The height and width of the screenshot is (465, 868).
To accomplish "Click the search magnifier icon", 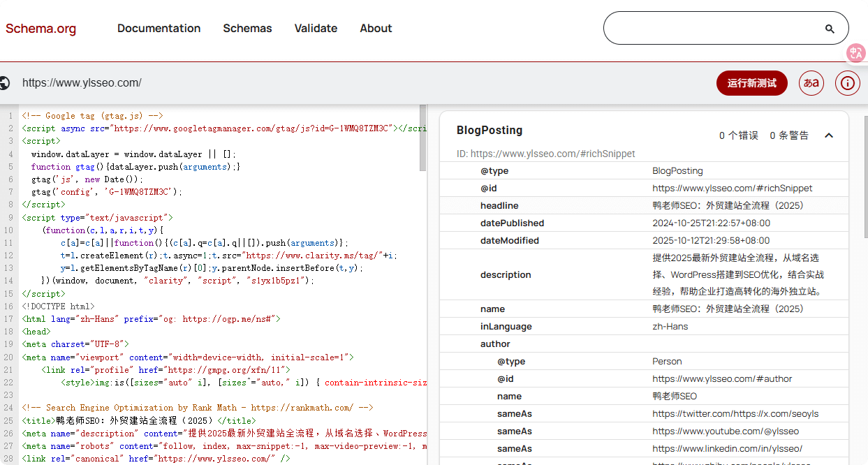I will (x=829, y=29).
